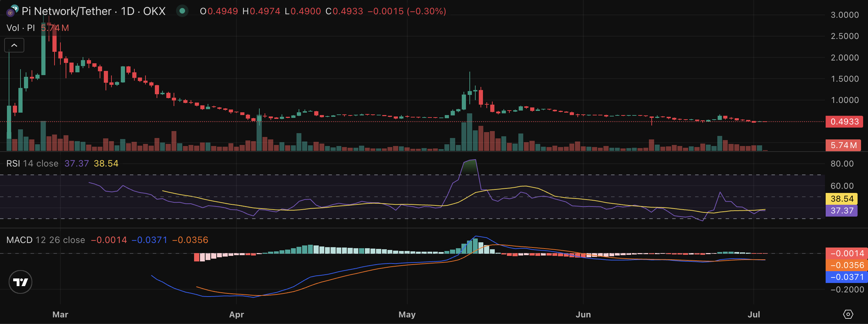Image resolution: width=868 pixels, height=324 pixels.
Task: Click the 2.0000 price axis tick
Action: pos(845,58)
